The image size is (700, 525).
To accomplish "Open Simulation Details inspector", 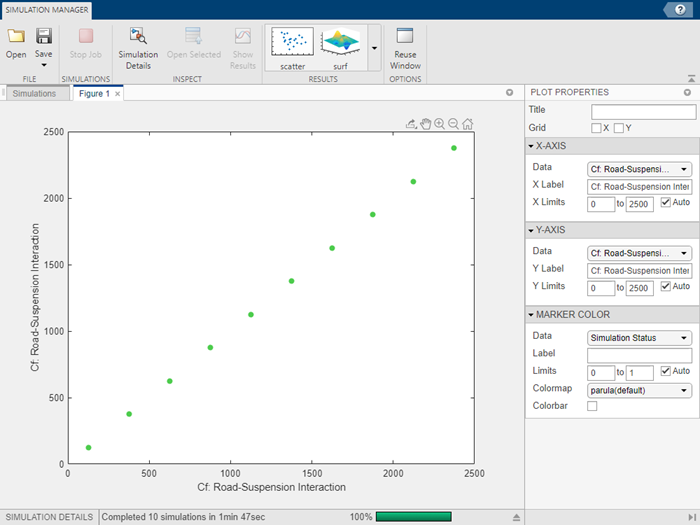I will coord(138,48).
